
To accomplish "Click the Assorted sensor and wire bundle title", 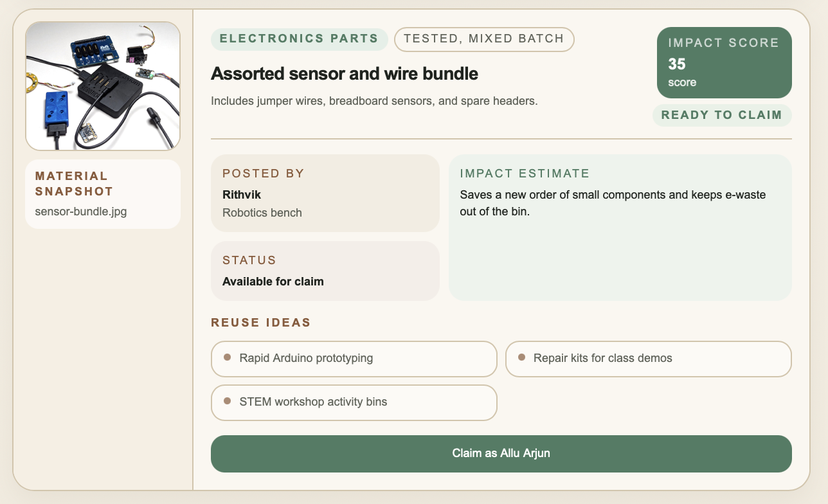I will (x=345, y=73).
